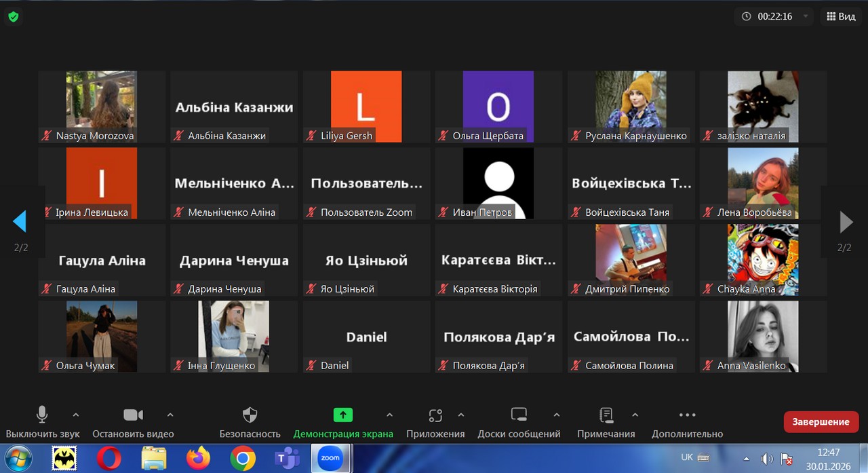Click the green encryption shield icon
The width and height of the screenshot is (868, 473).
(13, 17)
